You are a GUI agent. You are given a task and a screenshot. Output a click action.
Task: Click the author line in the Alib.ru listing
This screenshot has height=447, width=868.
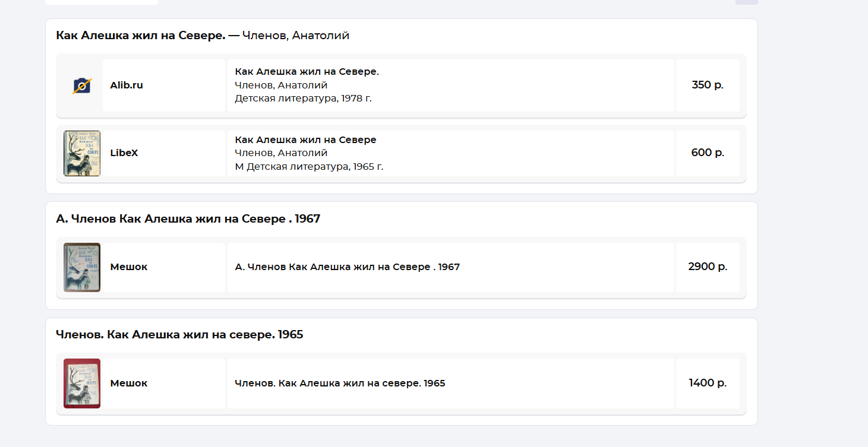(x=281, y=85)
